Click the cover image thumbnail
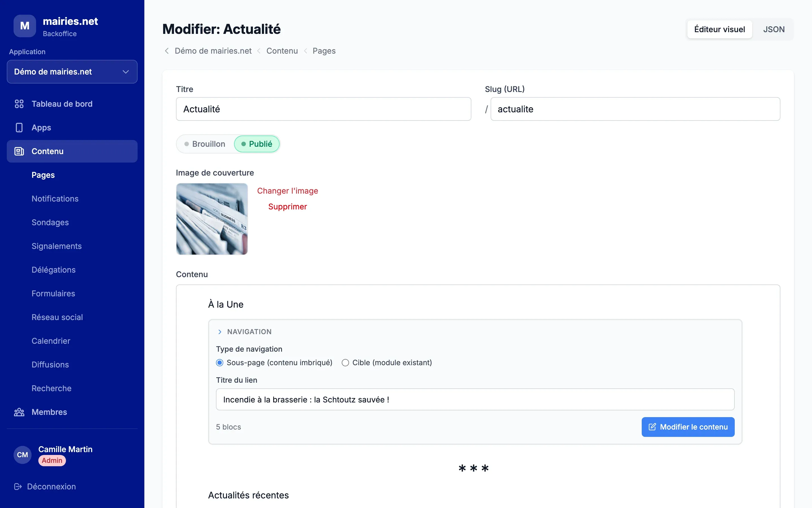 [x=212, y=219]
